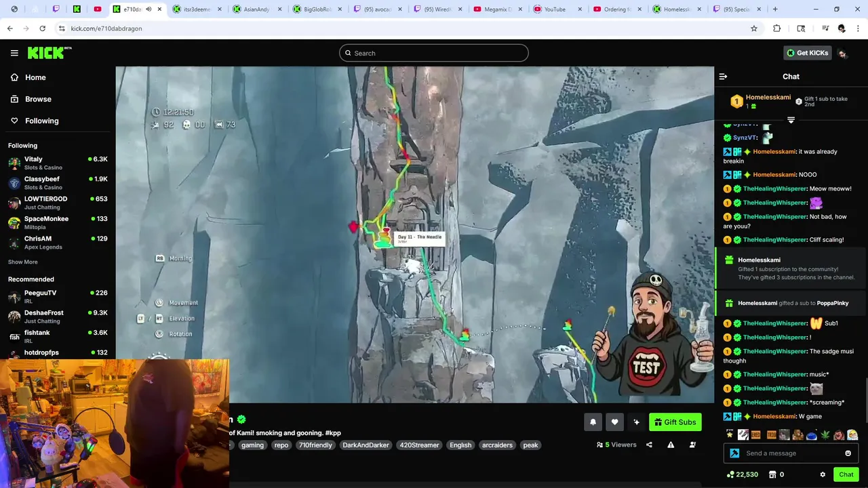Open Classybeef's channel
The width and height of the screenshot is (868, 488).
(x=58, y=183)
